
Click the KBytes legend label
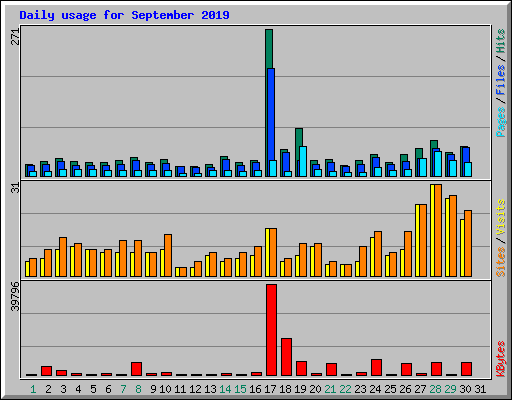(x=501, y=359)
